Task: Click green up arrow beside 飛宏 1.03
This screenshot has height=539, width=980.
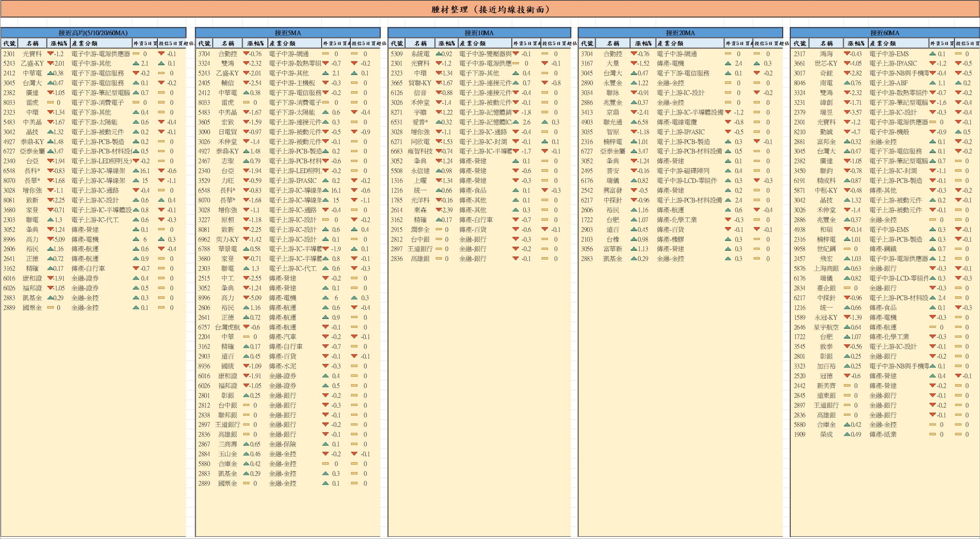Action: 847,259
